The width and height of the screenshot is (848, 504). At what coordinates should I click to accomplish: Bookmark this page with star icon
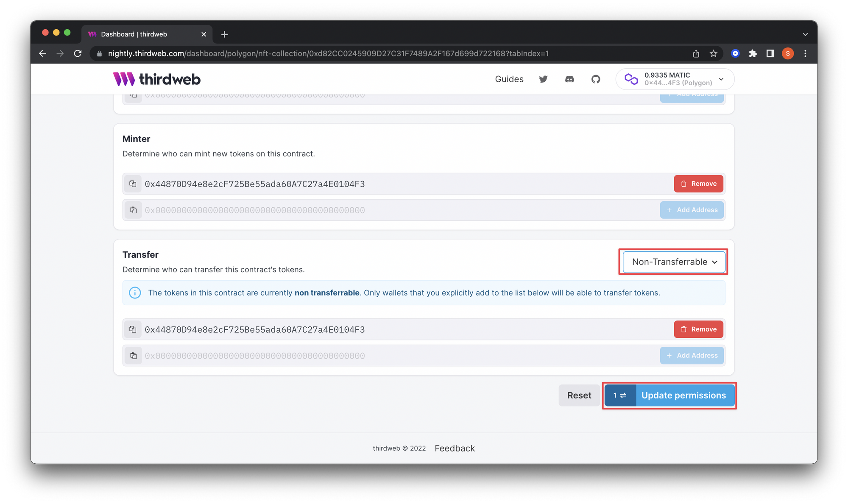(714, 53)
